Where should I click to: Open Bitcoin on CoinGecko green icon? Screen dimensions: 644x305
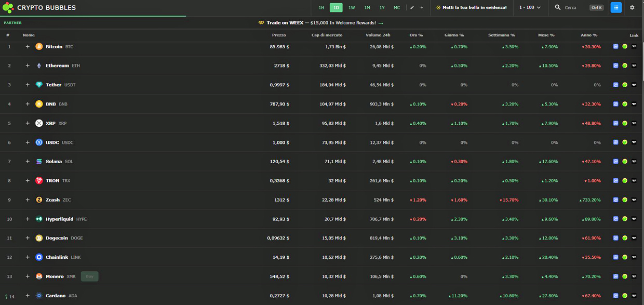[x=625, y=46]
